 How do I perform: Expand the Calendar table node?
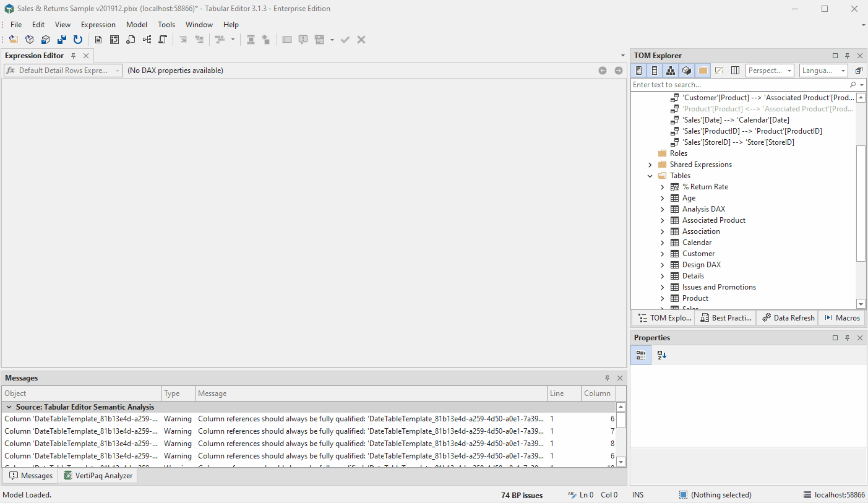(x=662, y=243)
